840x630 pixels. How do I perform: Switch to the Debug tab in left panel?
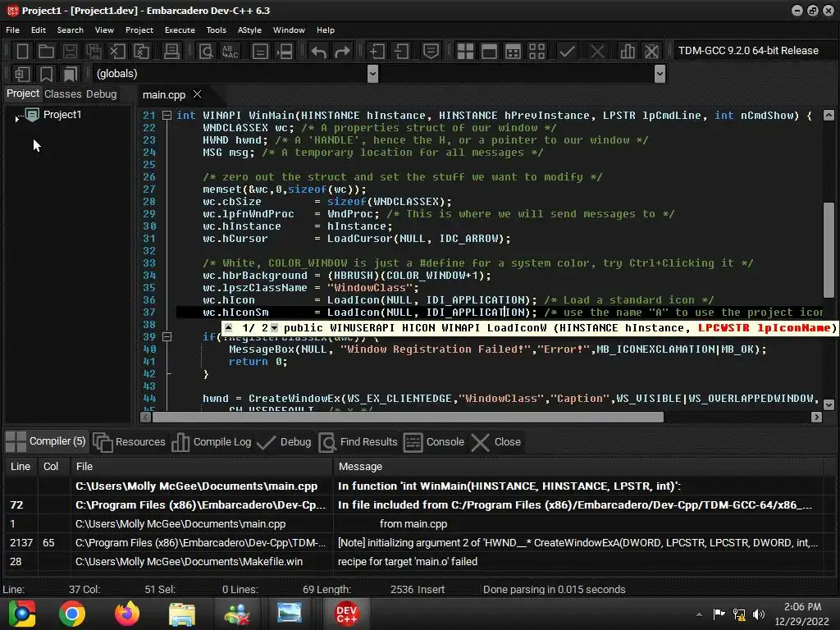click(101, 94)
